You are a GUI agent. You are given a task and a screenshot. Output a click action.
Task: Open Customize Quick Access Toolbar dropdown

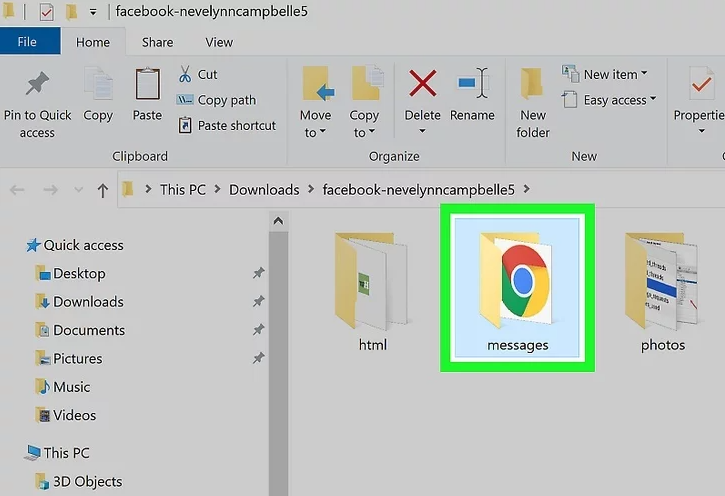(93, 12)
